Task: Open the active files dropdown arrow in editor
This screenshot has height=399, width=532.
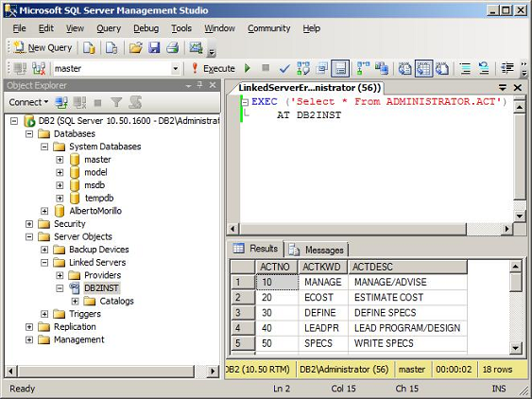Action: [503, 88]
